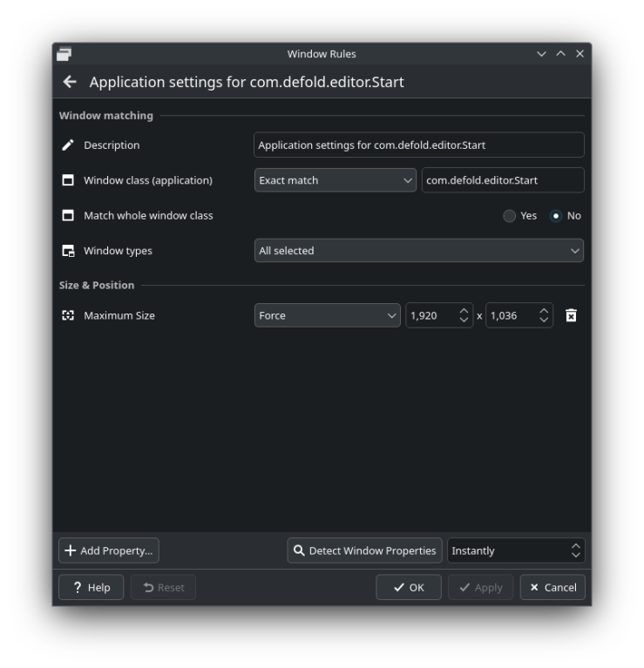Viewport: 644px width, 668px height.
Task: Open the Force dropdown for Maximum Size
Action: (x=327, y=315)
